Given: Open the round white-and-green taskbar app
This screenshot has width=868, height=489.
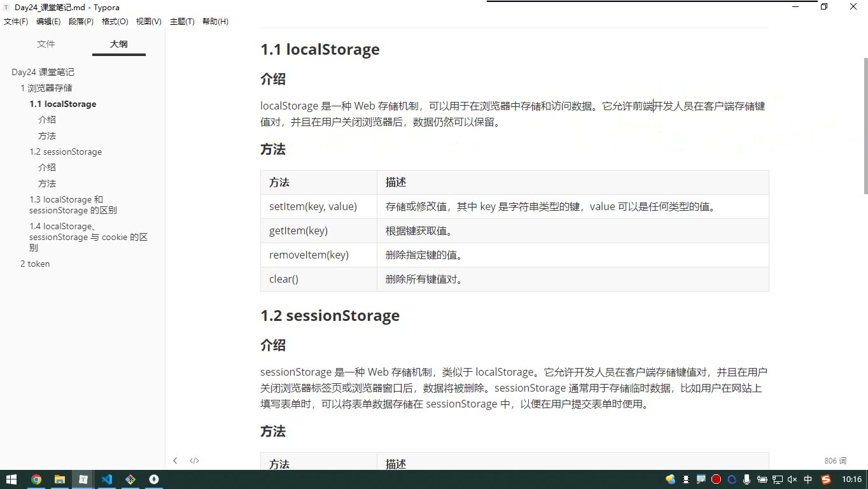Looking at the screenshot, I should tap(154, 479).
